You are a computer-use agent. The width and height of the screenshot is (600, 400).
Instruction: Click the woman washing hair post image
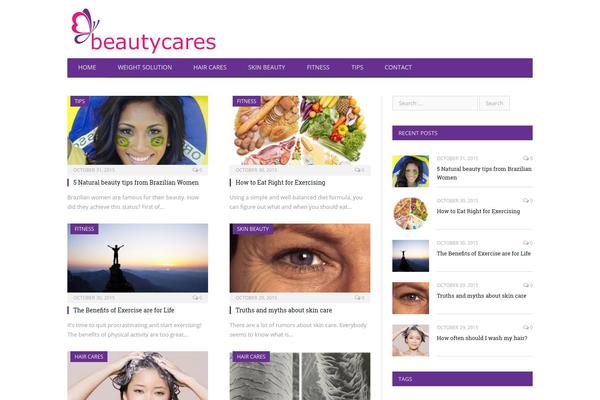point(138,376)
